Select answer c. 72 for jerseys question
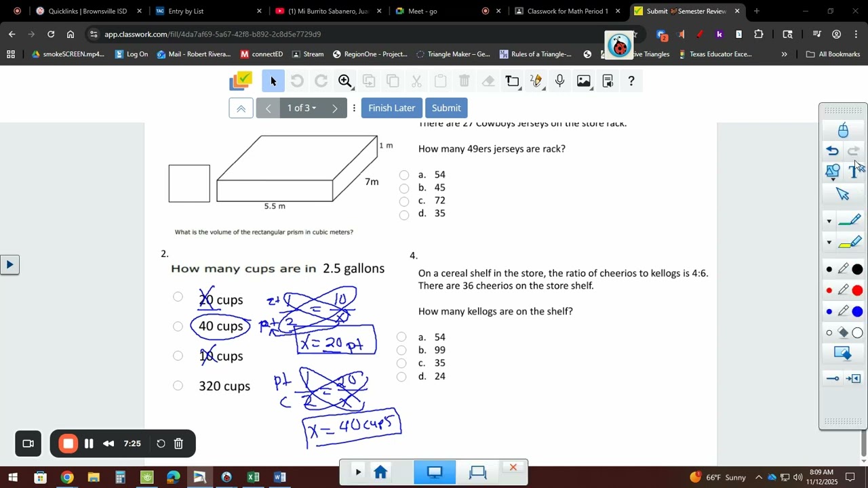 [x=404, y=201]
